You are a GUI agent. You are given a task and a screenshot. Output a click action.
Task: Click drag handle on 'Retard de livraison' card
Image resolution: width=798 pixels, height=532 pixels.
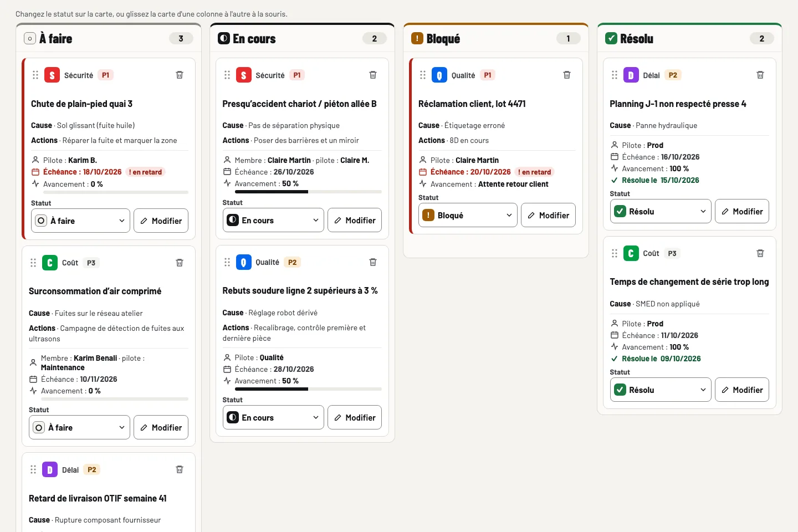coord(33,469)
